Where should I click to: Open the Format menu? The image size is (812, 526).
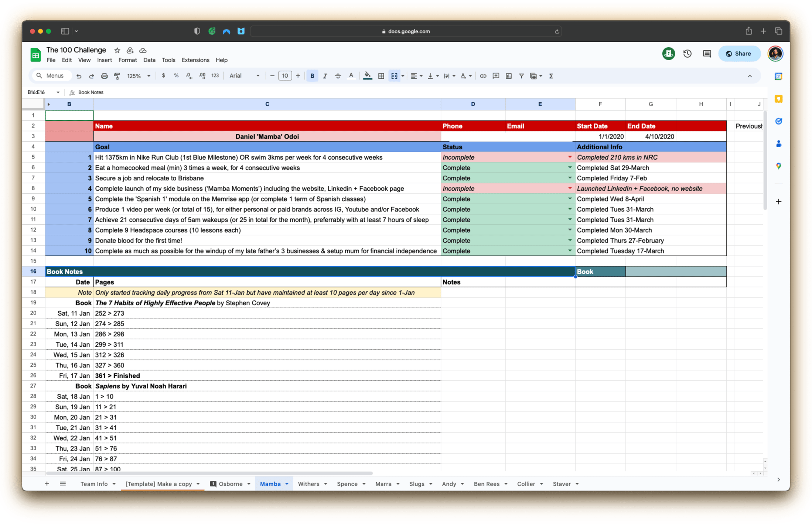pyautogui.click(x=127, y=60)
